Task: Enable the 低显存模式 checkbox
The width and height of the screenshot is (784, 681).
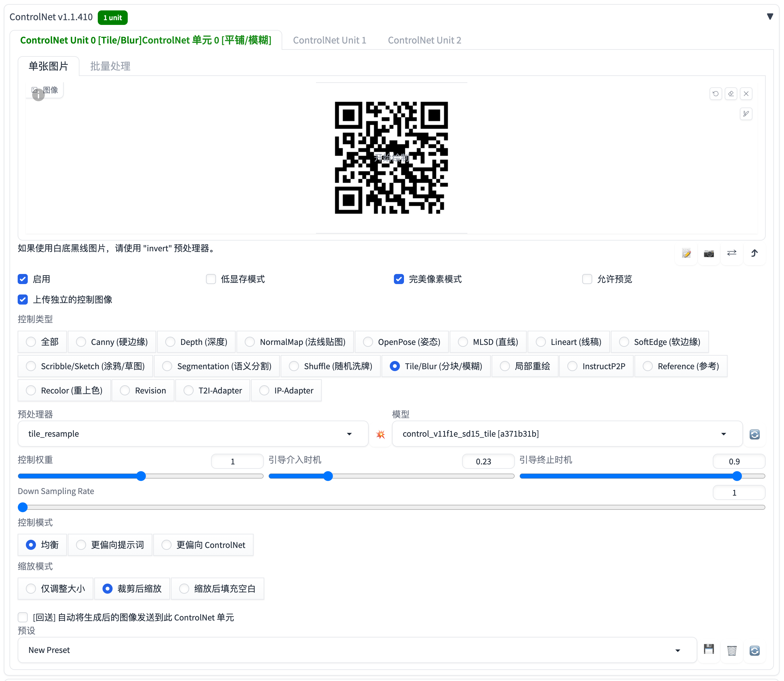Action: [x=211, y=279]
